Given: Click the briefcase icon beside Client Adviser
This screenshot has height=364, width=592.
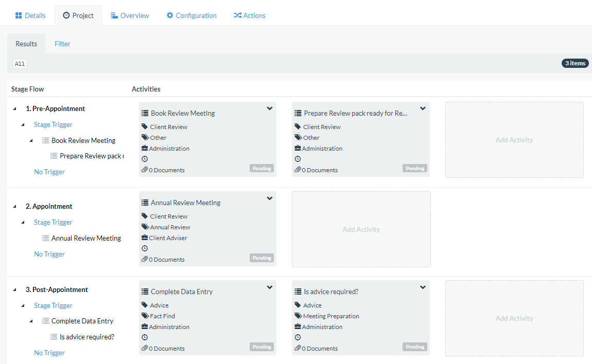Looking at the screenshot, I should 145,238.
